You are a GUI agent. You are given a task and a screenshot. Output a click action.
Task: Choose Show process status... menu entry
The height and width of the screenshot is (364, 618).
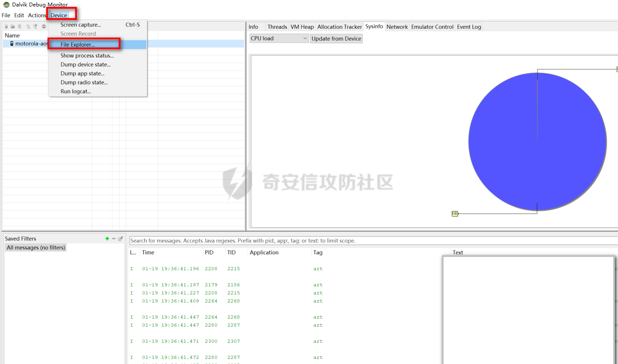[x=98, y=55]
